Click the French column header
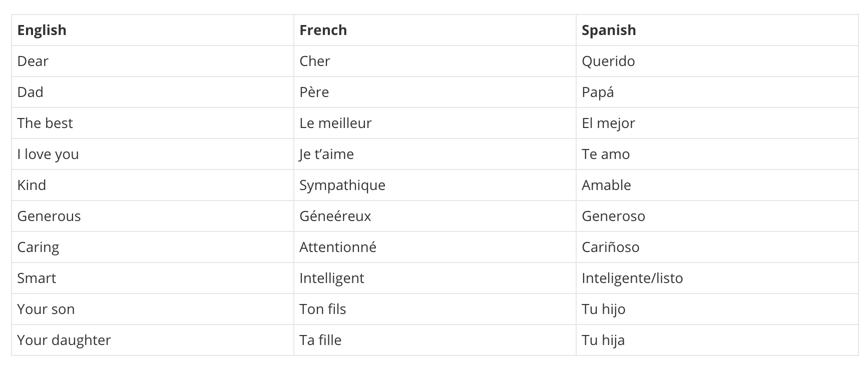868x369 pixels. [x=435, y=30]
